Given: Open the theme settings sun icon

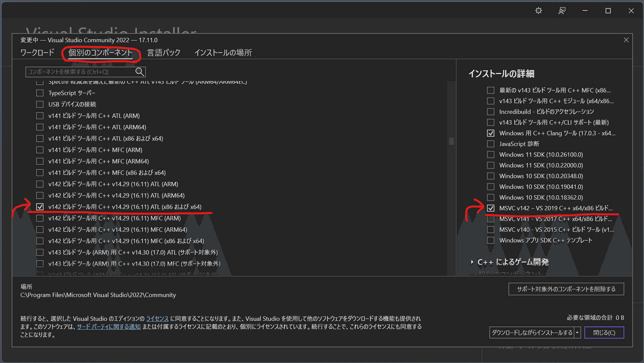Looking at the screenshot, I should (539, 11).
